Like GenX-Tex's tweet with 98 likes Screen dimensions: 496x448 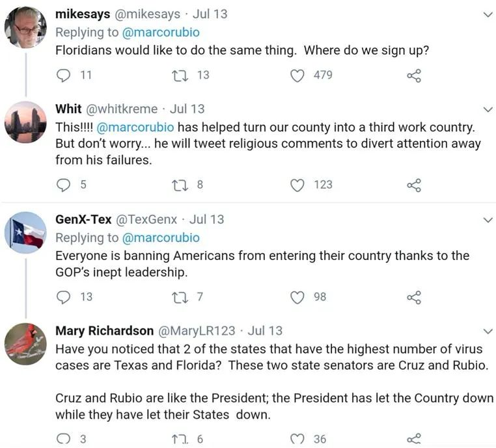pyautogui.click(x=297, y=297)
